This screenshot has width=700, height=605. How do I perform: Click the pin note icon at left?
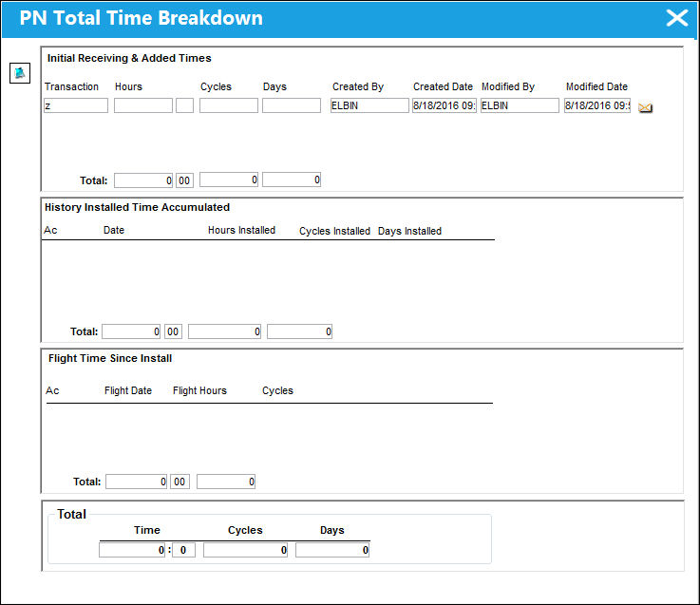pyautogui.click(x=20, y=73)
